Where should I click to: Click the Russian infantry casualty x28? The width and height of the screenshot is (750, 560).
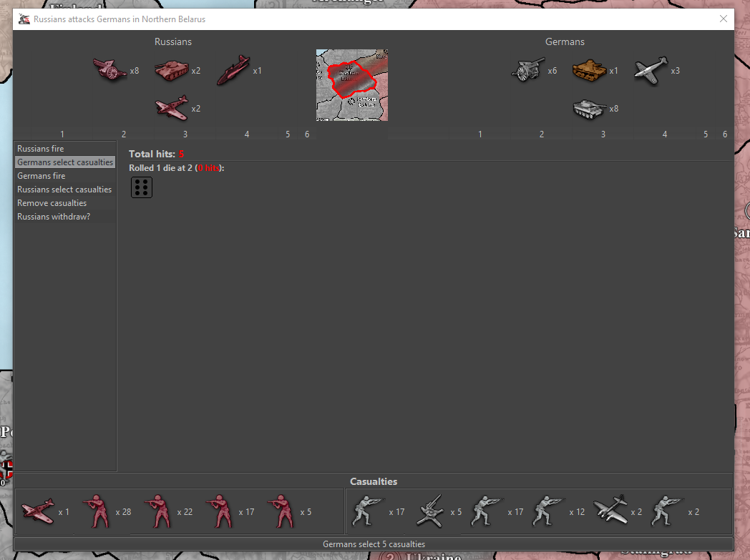[96, 511]
